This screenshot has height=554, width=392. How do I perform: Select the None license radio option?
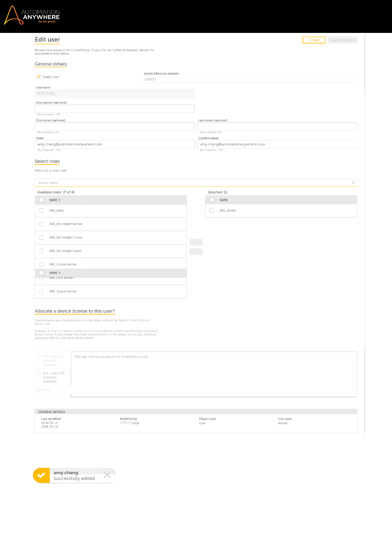[x=39, y=390]
